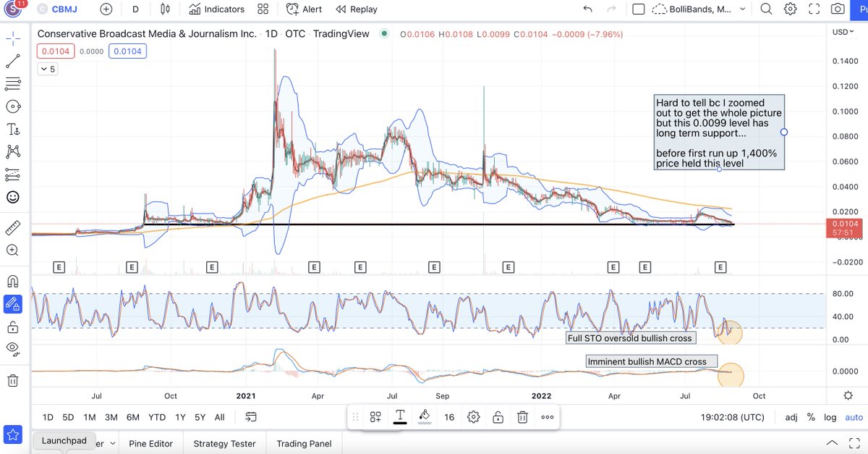Image resolution: width=868 pixels, height=454 pixels.
Task: Show All time range data
Action: pos(220,417)
